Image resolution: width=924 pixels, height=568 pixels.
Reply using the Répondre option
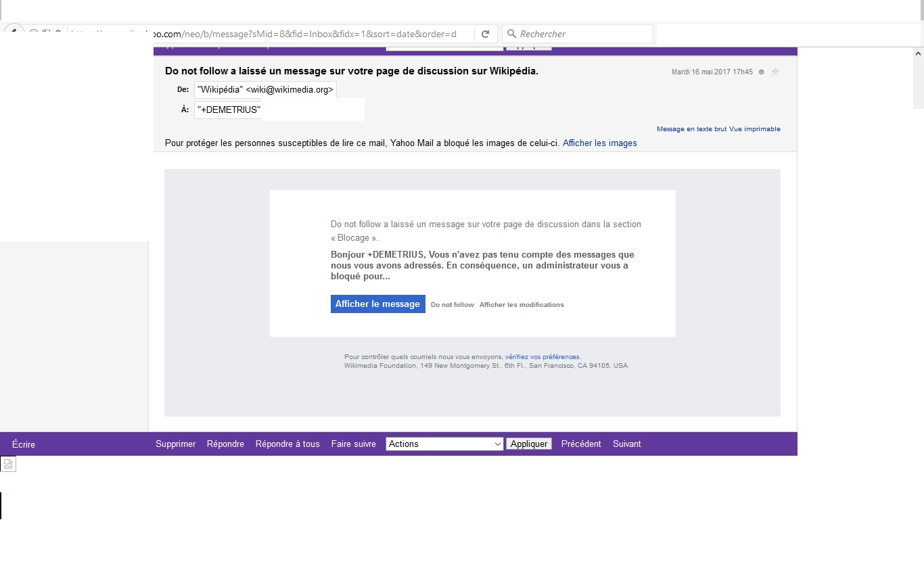(x=225, y=444)
